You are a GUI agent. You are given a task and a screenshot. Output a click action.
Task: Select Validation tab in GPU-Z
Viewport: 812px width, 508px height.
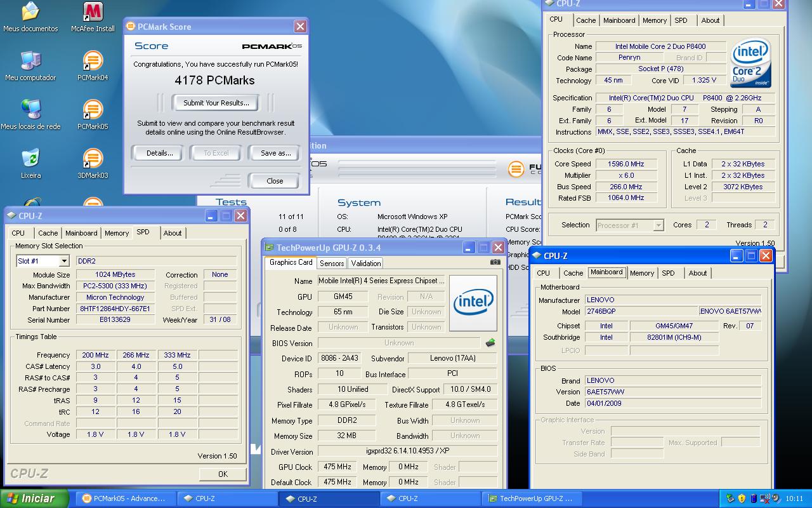coord(366,263)
